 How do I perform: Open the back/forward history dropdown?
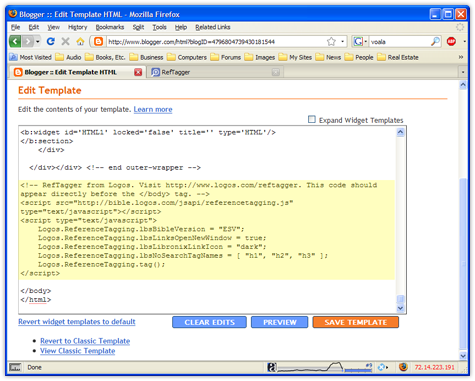point(38,42)
